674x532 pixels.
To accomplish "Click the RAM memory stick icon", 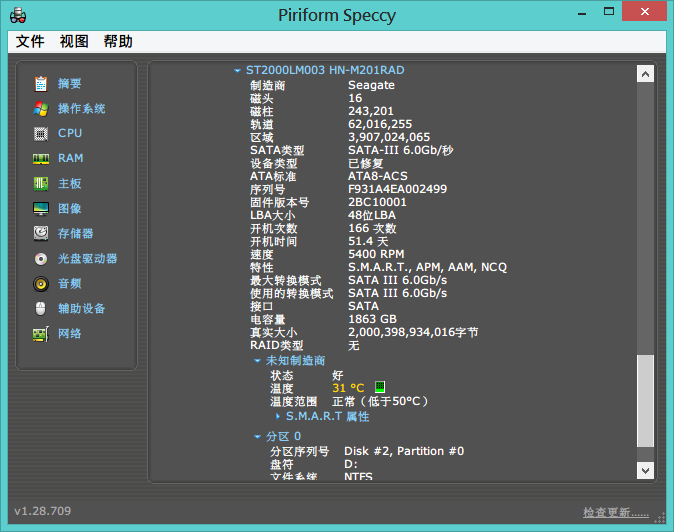I will point(41,159).
